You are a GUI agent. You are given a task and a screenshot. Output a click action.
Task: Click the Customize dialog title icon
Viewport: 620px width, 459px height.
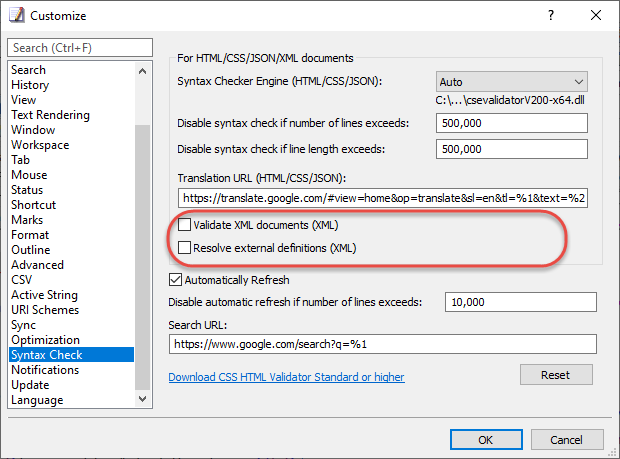(x=17, y=15)
